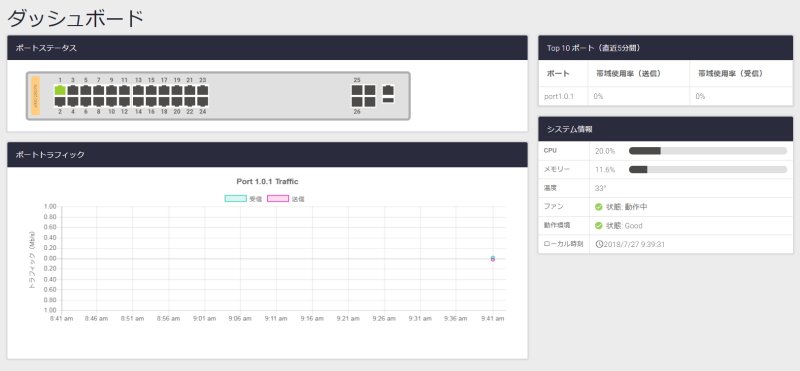800x371 pixels.
Task: Select port 23 on the switch panel
Action: pos(203,90)
